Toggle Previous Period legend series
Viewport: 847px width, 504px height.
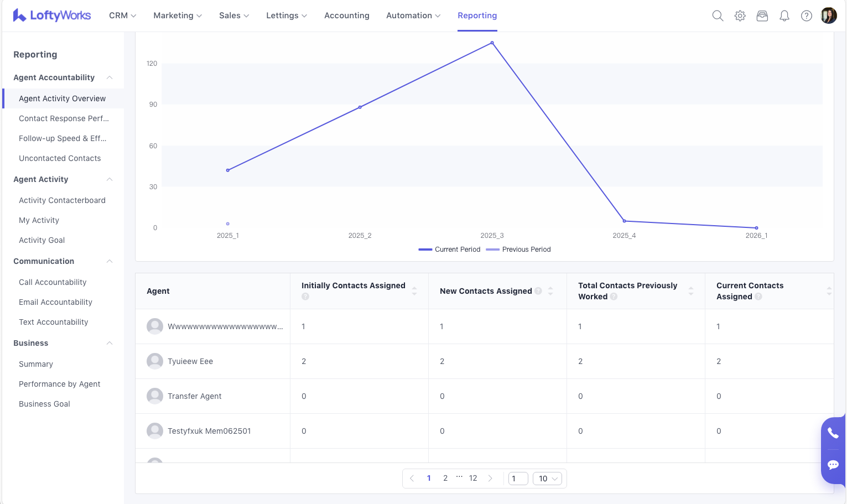pyautogui.click(x=518, y=250)
